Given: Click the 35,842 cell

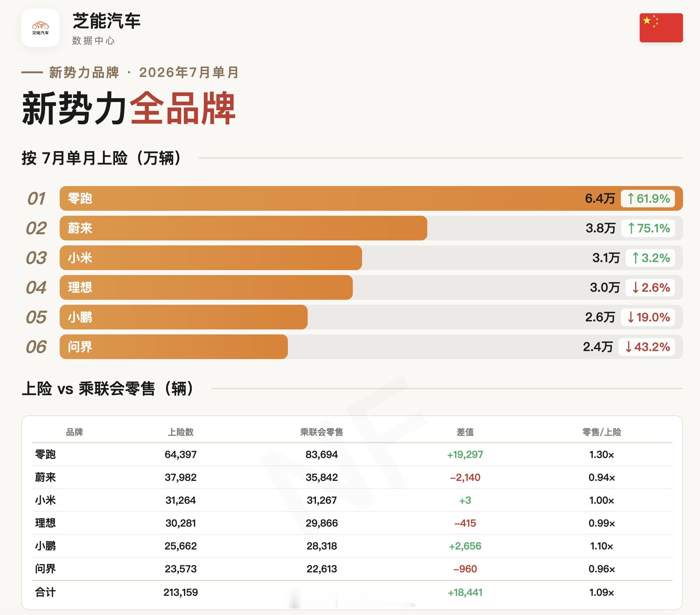Looking at the screenshot, I should point(322,477).
